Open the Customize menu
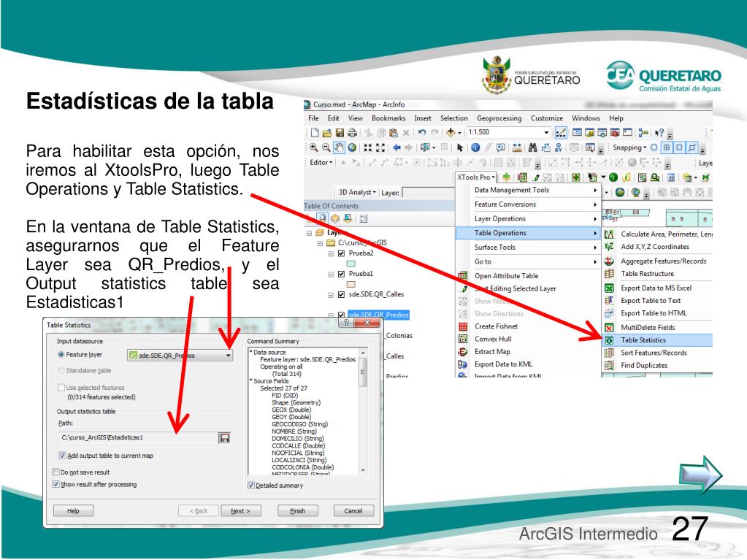Screen dimensions: 747x560 pos(547,118)
